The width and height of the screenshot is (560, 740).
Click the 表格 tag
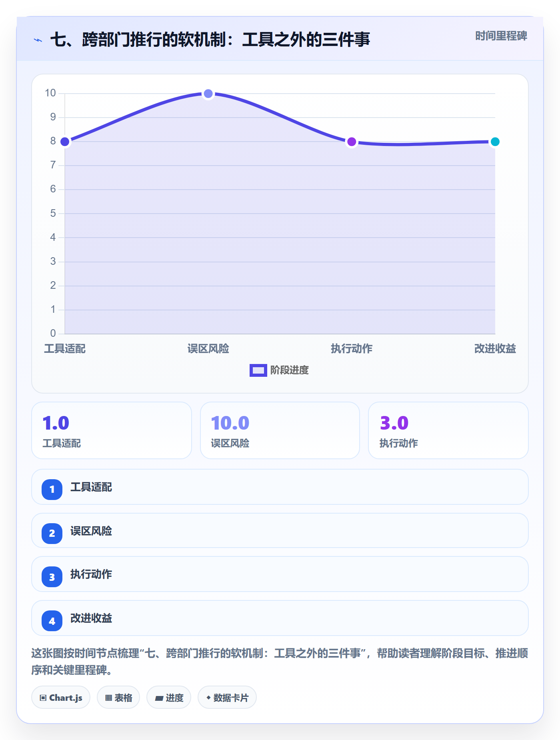click(x=118, y=698)
